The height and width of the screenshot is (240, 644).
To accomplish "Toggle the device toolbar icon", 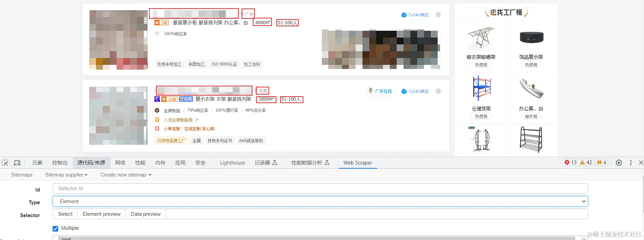I will click(17, 163).
